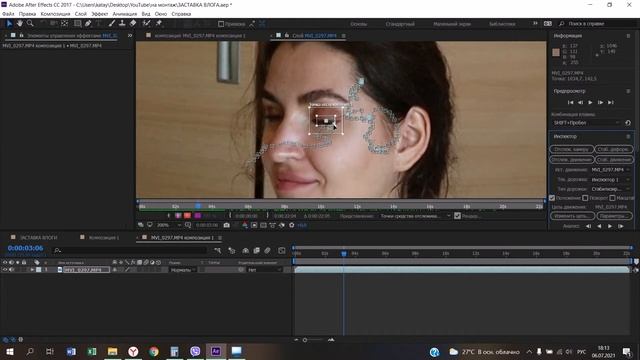Click the snapshot camera icon in viewer
The width and height of the screenshot is (640, 360).
click(227, 225)
